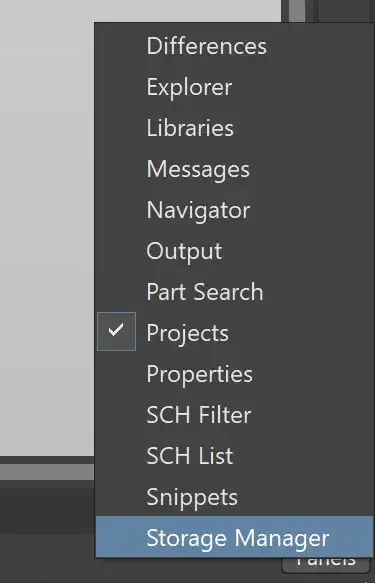The image size is (375, 583).
Task: Open the Properties panel
Action: point(234,374)
